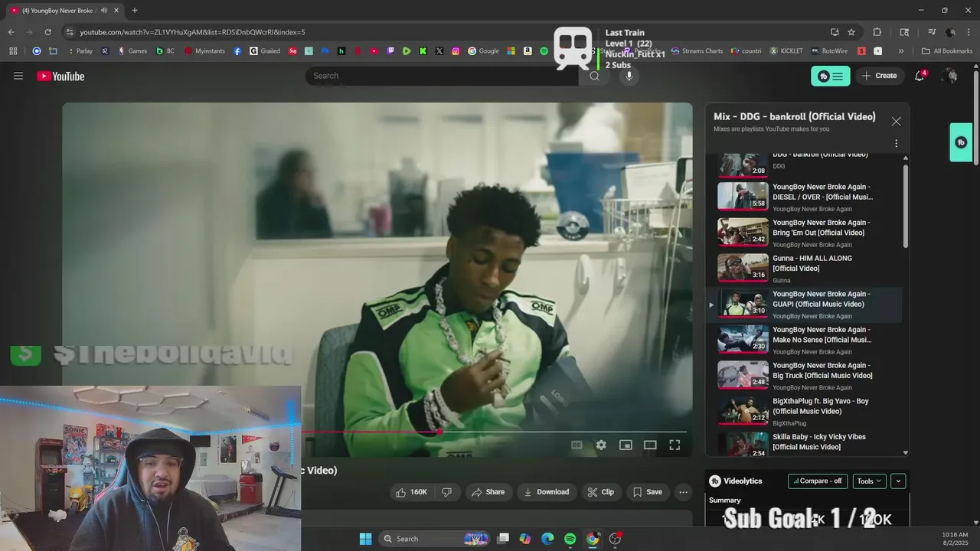Open the All Bookmarks folder
The image size is (980, 551).
pos(947,51)
